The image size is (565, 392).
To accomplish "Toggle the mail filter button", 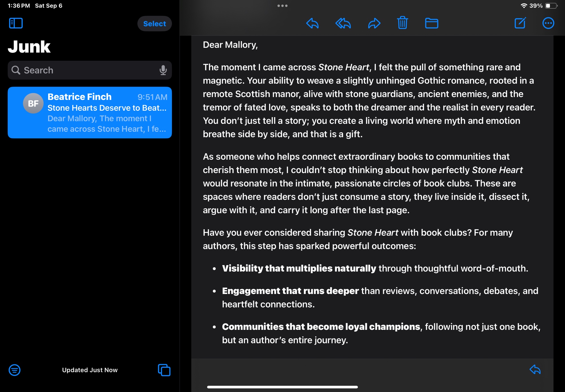I will click(14, 370).
